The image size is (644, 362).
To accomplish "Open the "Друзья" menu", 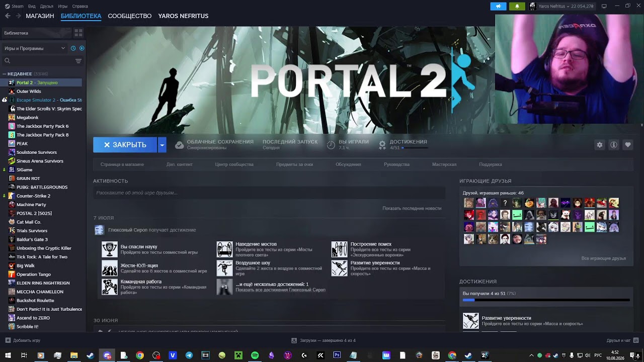I will pos(47,6).
